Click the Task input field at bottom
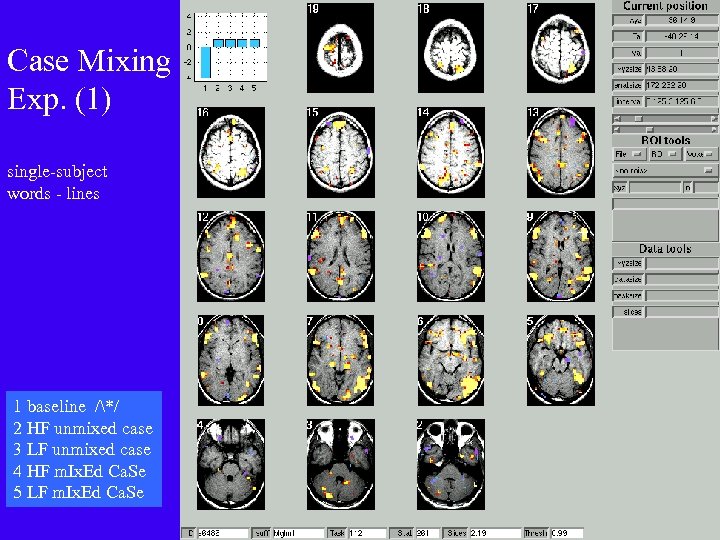Screen dimensions: 720x540 coord(367,533)
